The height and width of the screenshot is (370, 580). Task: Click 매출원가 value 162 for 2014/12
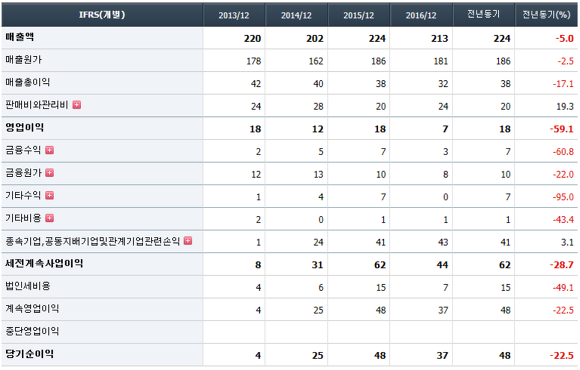(316, 61)
